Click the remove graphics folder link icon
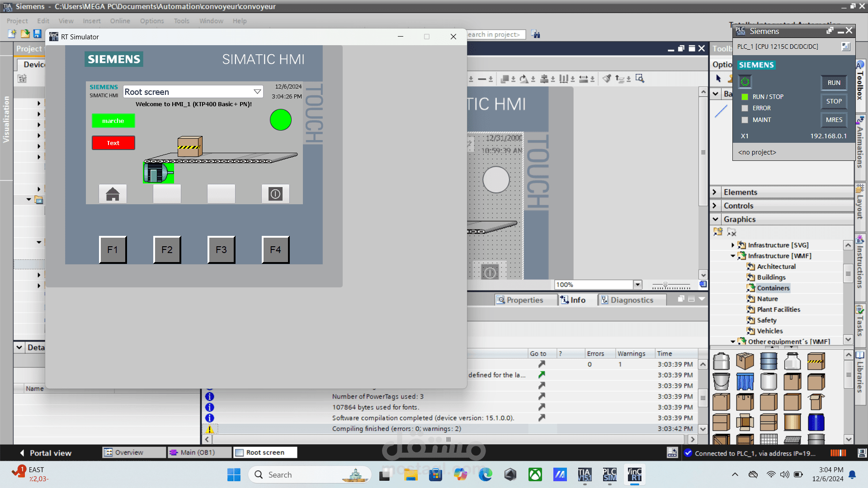Screen dimensions: 868x488 731,232
